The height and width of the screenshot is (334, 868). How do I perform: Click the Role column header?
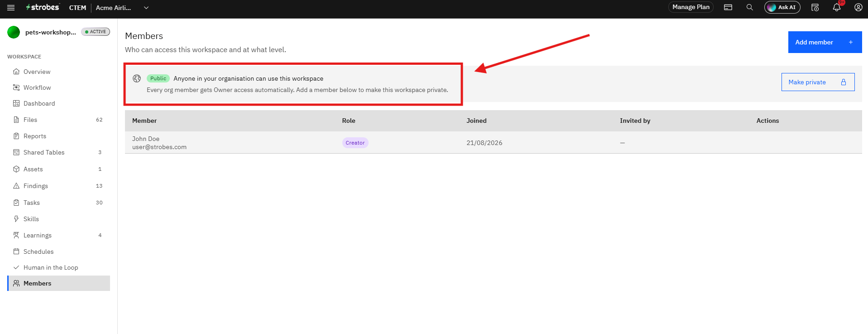349,121
